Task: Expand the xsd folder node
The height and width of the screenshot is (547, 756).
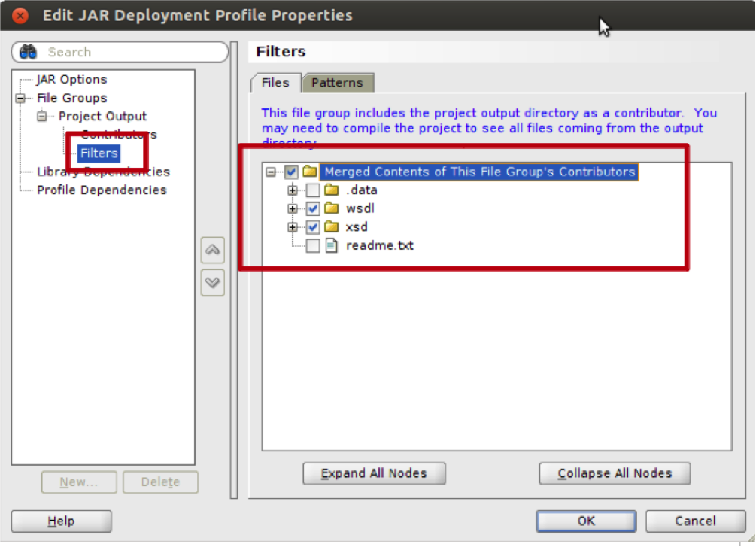Action: [292, 226]
